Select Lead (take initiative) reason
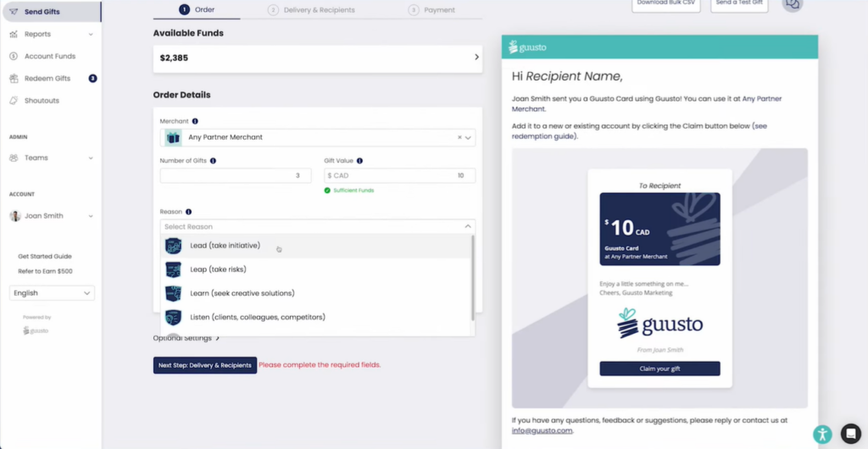Screen dimensions: 868x449 tap(316, 246)
